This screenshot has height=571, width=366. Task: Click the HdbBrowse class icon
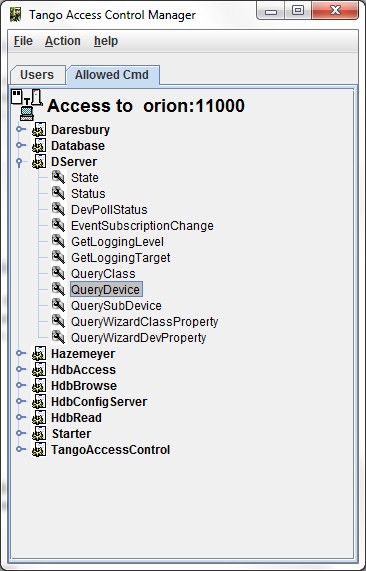[39, 386]
